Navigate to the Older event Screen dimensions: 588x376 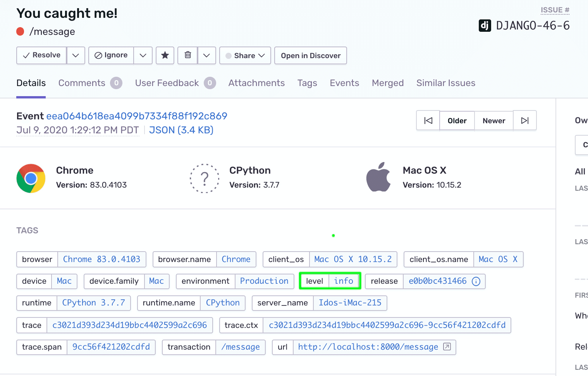coord(457,120)
